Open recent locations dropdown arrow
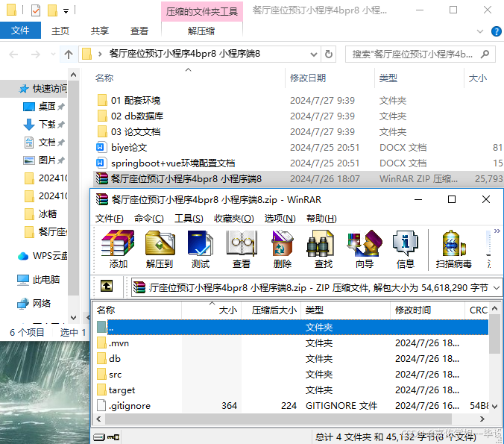This screenshot has height=444, width=504. pyautogui.click(x=53, y=54)
